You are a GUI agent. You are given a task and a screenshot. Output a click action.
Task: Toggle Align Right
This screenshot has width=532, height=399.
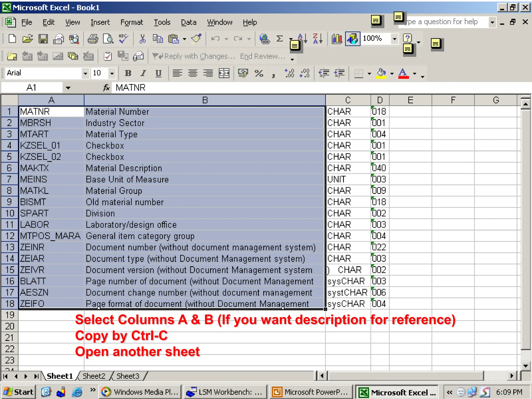[208, 73]
